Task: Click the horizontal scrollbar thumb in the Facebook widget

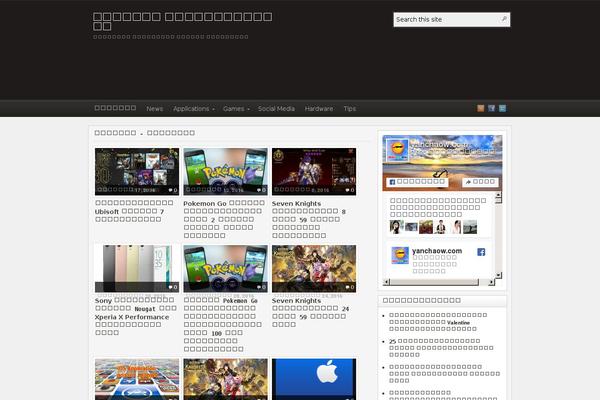Action: coord(434,282)
